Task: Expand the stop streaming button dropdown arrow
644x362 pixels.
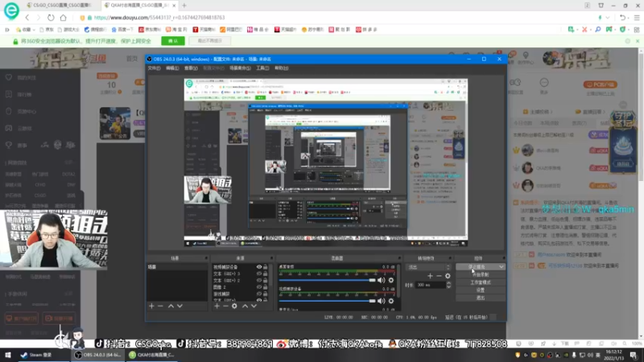Action: coord(502,267)
